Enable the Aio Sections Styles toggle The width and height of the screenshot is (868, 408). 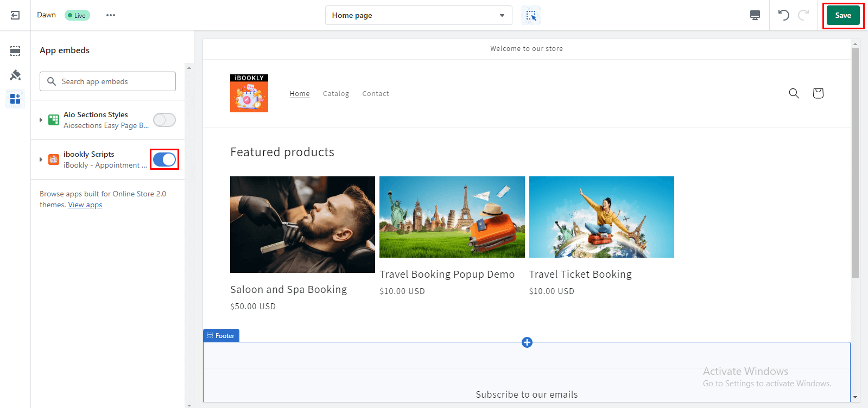click(164, 120)
